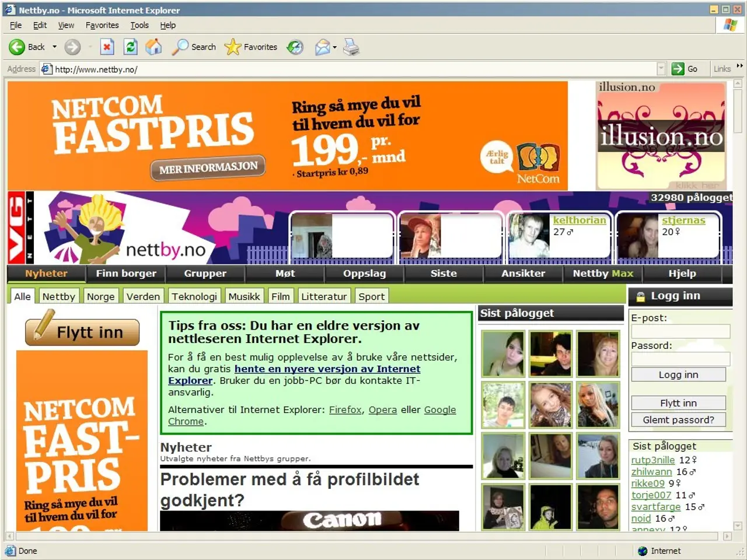This screenshot has height=560, width=747.
Task: Click the Back arrow icon in toolbar
Action: pyautogui.click(x=17, y=47)
